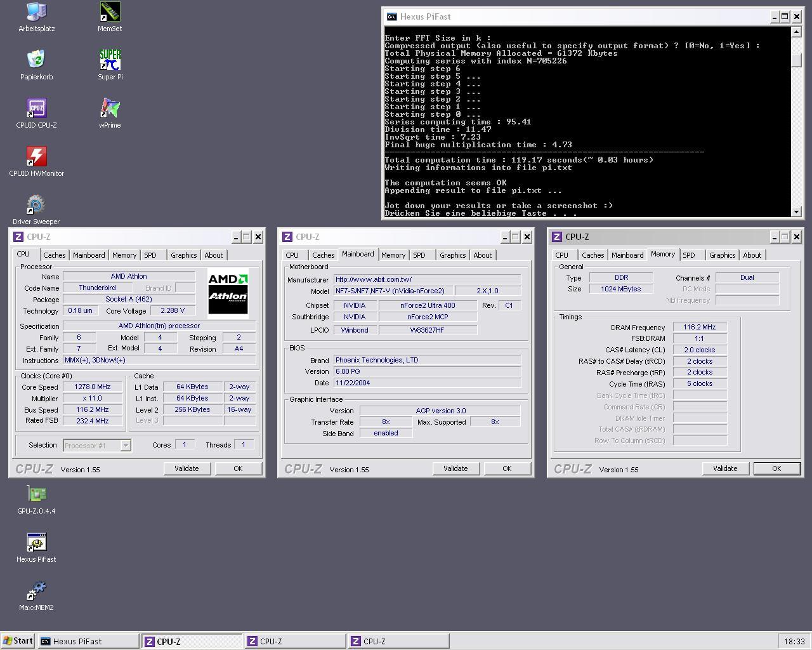The image size is (812, 650).
Task: Go to CPU tab in right CPU-Z window
Action: (561, 255)
